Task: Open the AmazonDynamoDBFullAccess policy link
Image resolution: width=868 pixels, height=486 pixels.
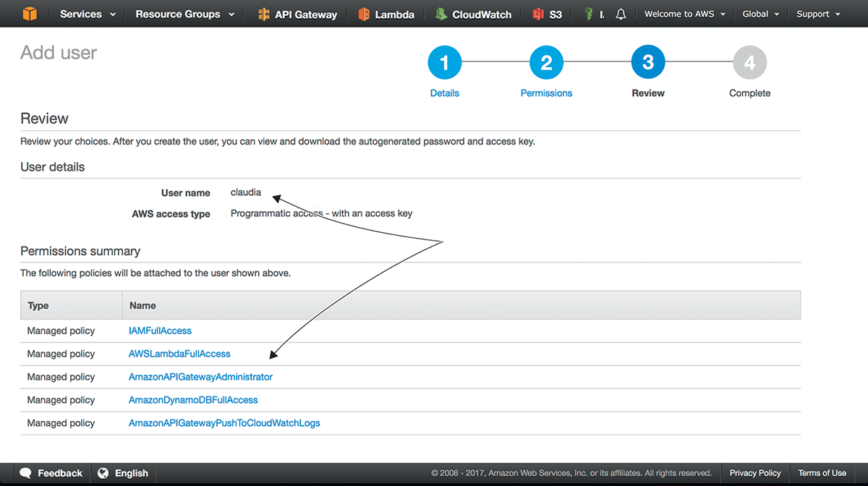Action: [193, 400]
